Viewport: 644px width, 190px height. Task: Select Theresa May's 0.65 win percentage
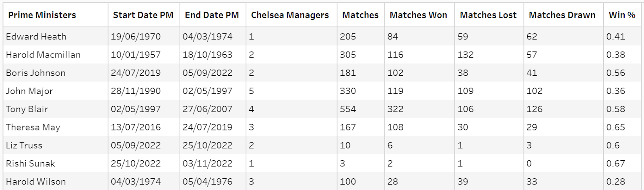click(615, 127)
